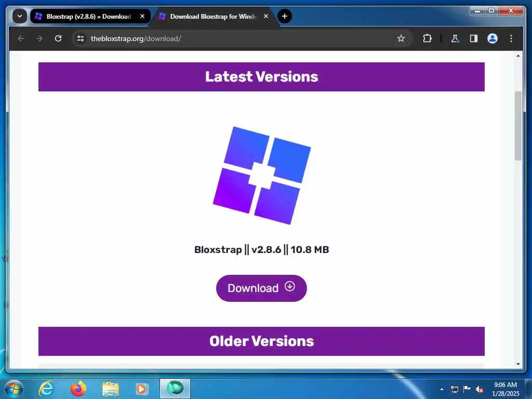Open the muted volume tray icon

480,389
